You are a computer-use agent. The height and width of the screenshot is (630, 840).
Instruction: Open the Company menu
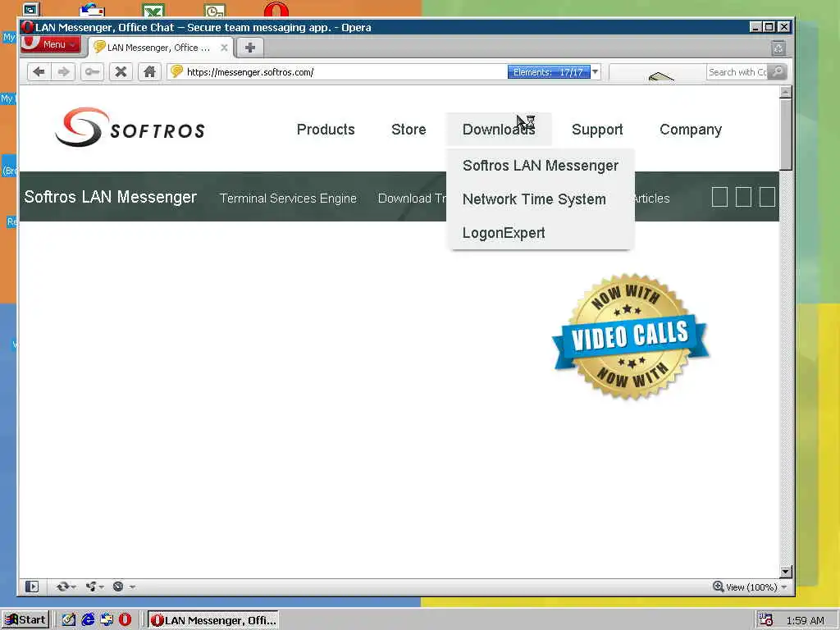pyautogui.click(x=691, y=130)
